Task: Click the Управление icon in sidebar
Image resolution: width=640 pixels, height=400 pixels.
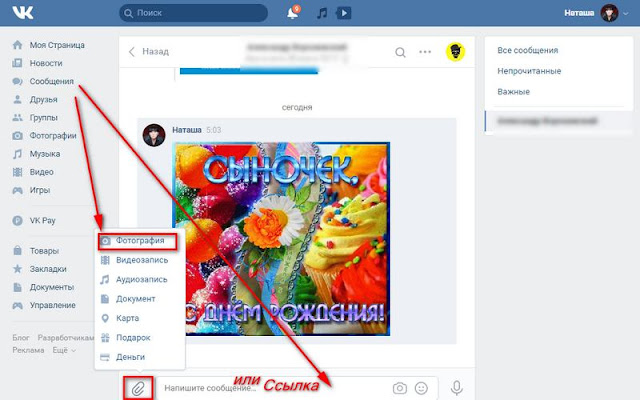Action: point(17,305)
